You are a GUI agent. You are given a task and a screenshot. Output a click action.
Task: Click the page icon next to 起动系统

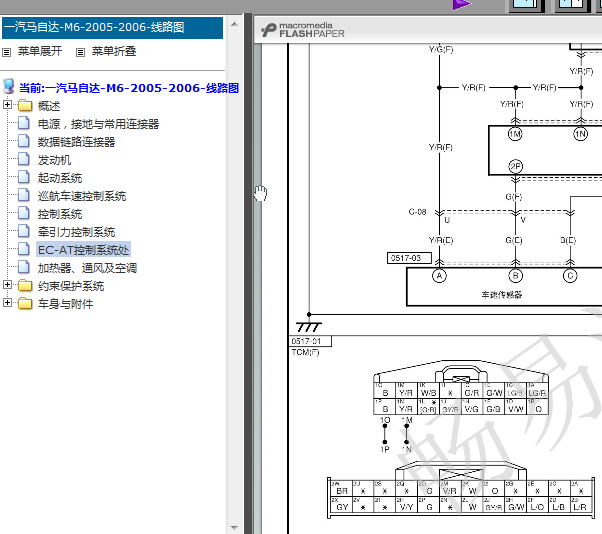tap(24, 177)
